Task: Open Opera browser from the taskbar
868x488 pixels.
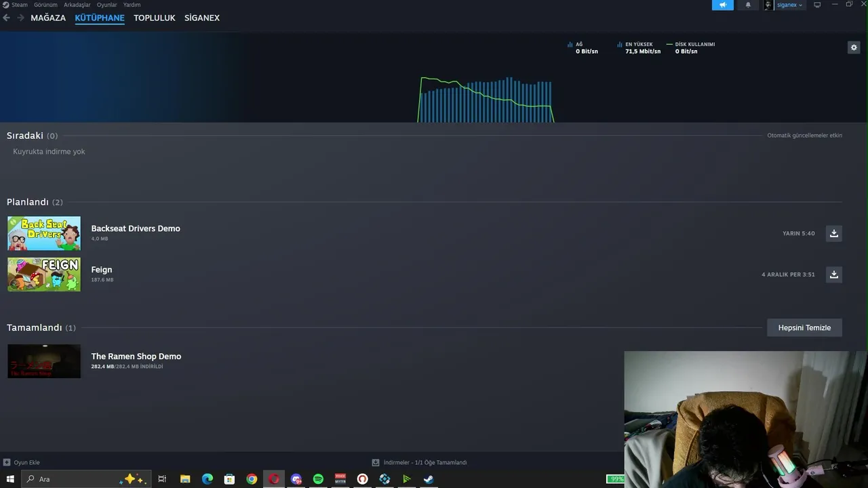Action: point(274,479)
